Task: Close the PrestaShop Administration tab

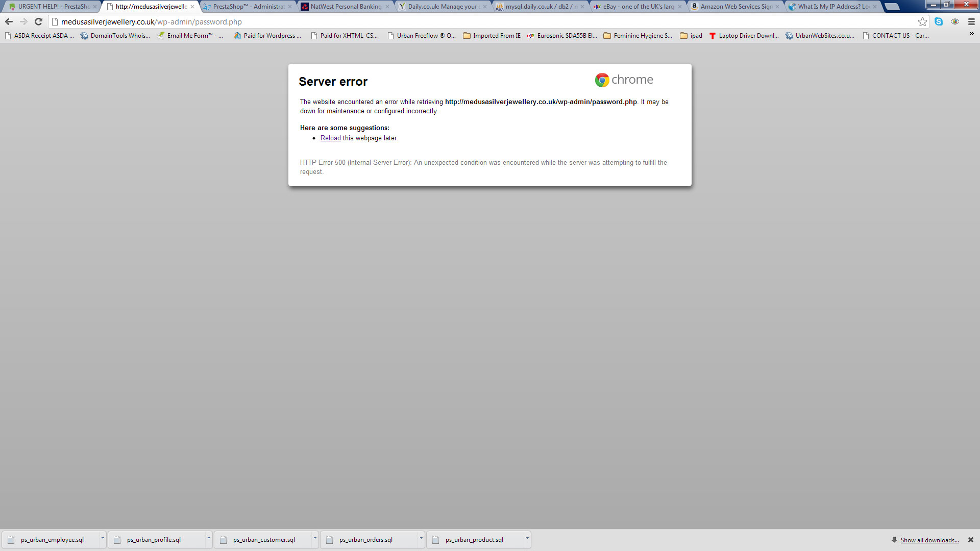Action: click(290, 7)
